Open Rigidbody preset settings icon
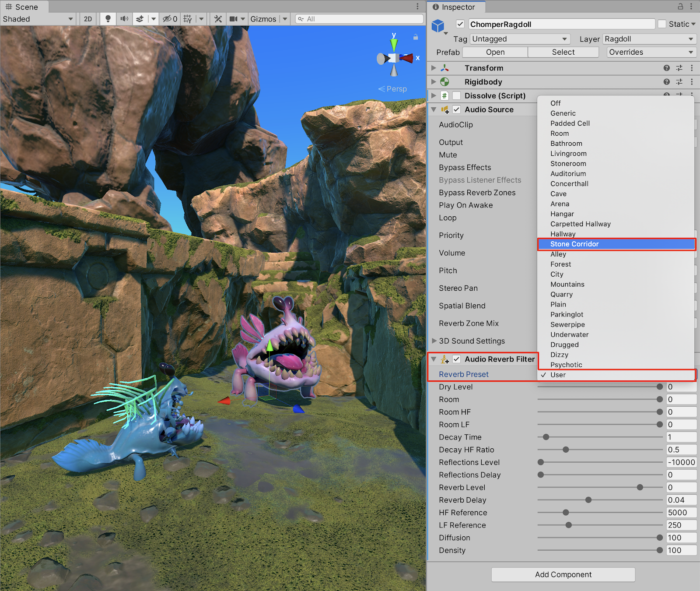Viewport: 700px width, 591px height. click(679, 82)
